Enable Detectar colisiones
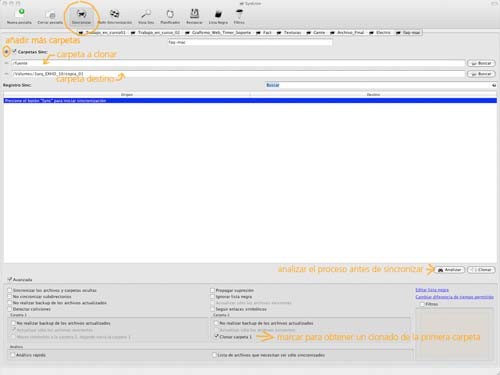This screenshot has height=375, width=500. point(10,309)
